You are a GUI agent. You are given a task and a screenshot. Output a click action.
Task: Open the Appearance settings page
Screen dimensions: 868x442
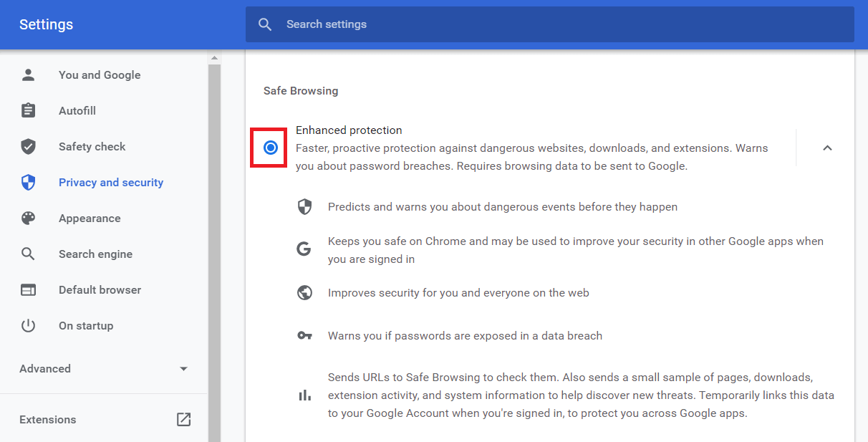[90, 218]
